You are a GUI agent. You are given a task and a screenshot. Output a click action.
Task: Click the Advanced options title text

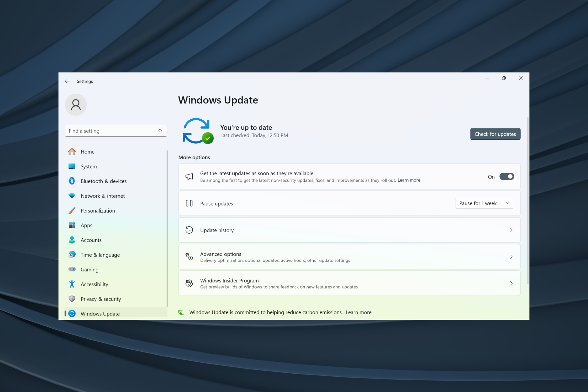(221, 254)
